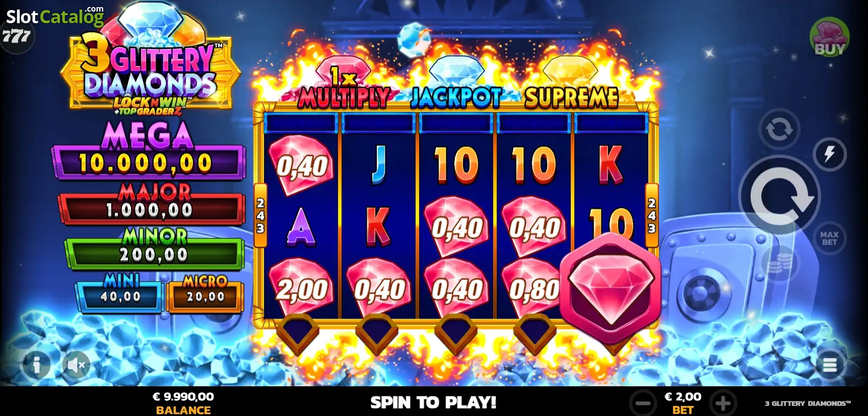The height and width of the screenshot is (416, 868).
Task: Click the MULTIPLY feature label
Action: 345,98
